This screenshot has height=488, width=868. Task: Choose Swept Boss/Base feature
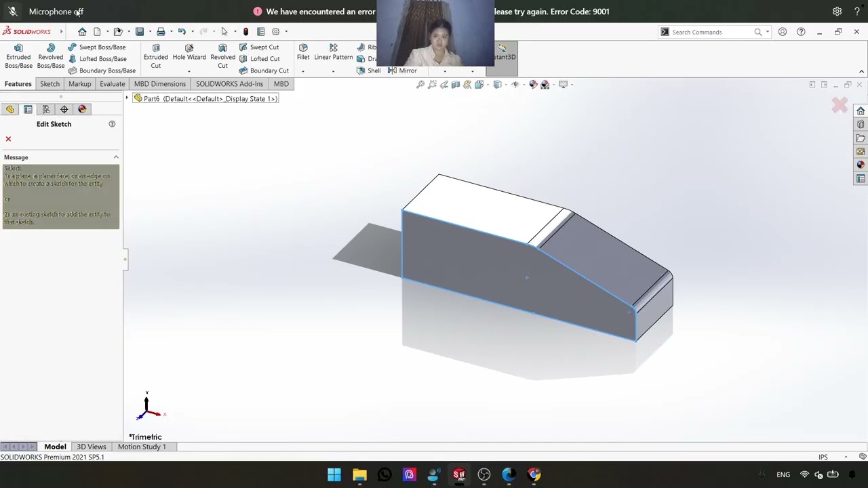pyautogui.click(x=96, y=47)
